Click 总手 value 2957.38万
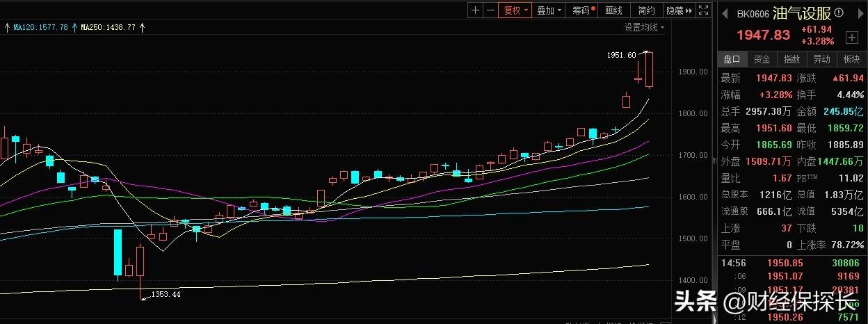 tap(769, 111)
